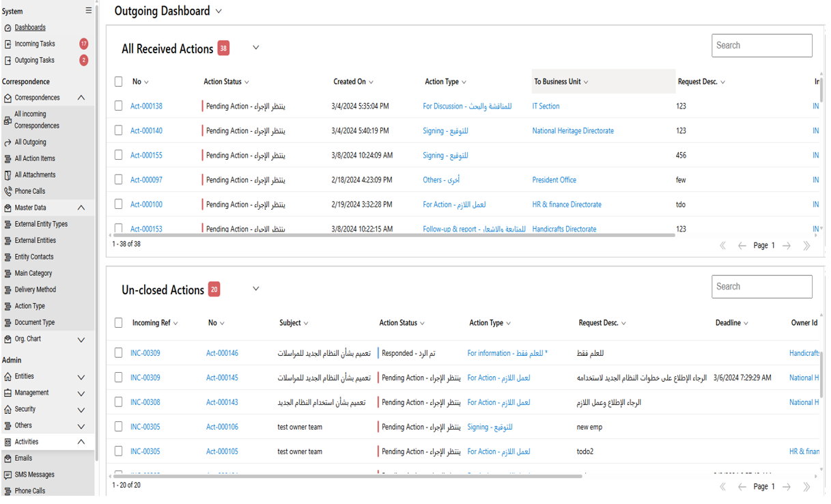Image resolution: width=831 pixels, height=504 pixels.
Task: Open Dashboards from the sidebar icon
Action: [8, 27]
